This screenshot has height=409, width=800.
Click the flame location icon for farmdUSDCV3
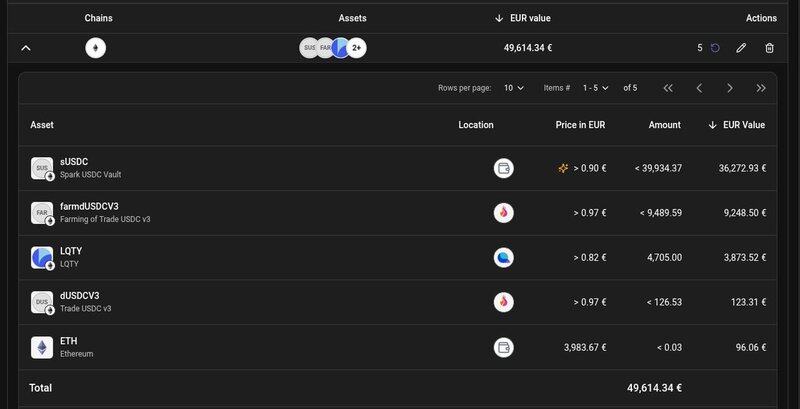coord(504,213)
